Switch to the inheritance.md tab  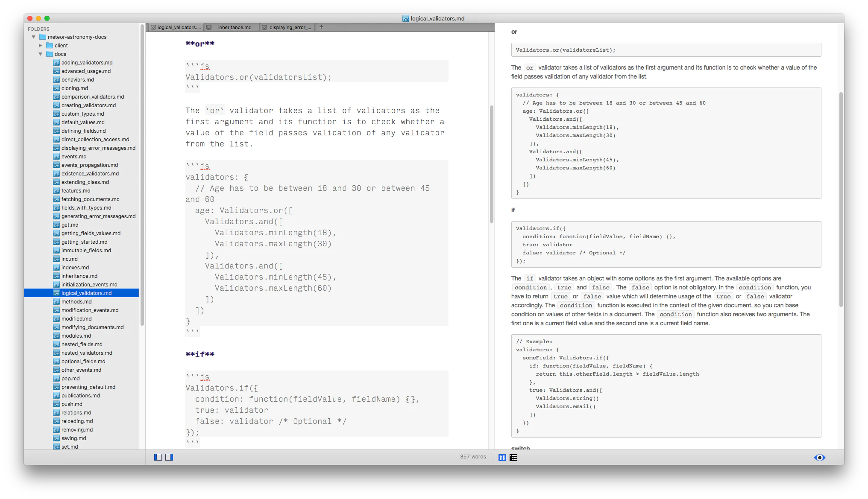pos(235,27)
